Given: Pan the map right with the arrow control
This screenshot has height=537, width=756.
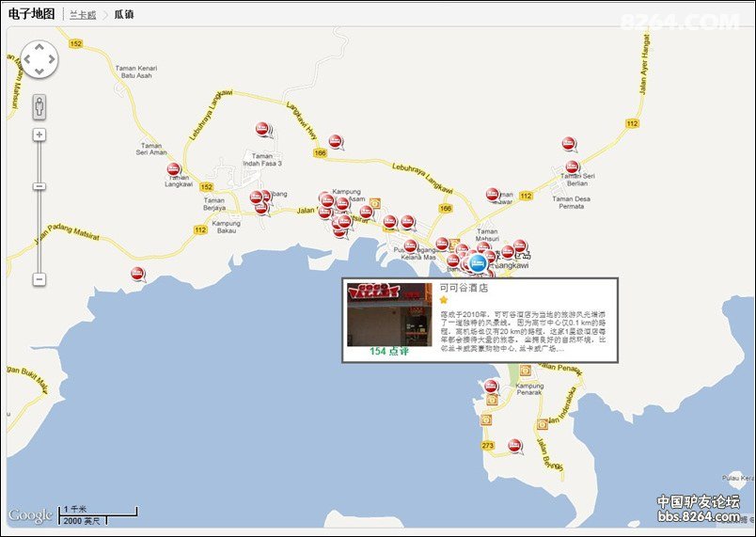Looking at the screenshot, I should click(x=51, y=59).
